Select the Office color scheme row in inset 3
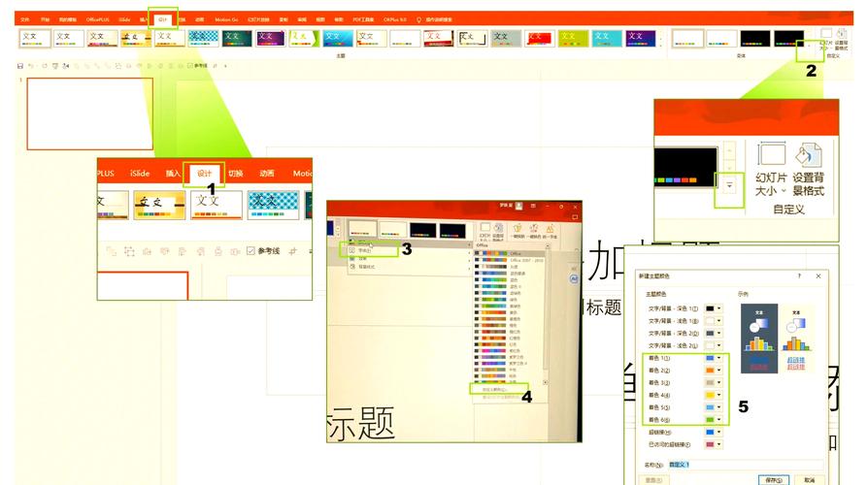 pos(510,253)
